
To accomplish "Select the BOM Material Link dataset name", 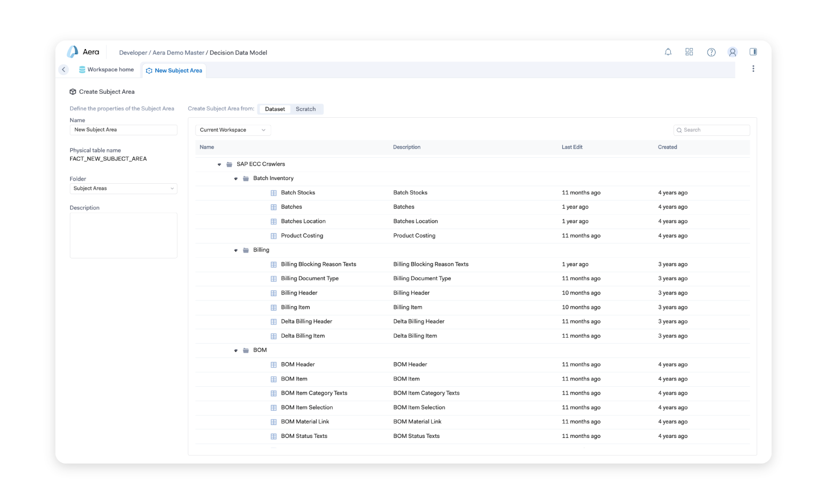I will point(305,422).
